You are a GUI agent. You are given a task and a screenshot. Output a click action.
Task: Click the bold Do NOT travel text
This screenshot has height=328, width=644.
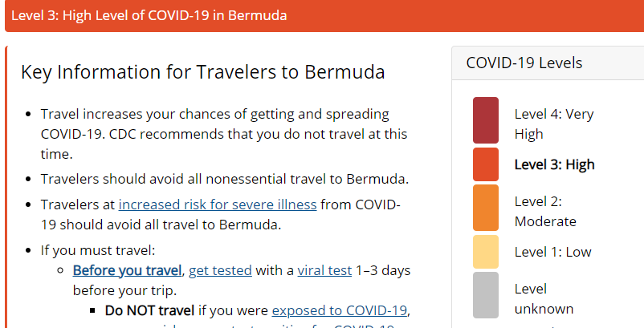click(x=150, y=310)
